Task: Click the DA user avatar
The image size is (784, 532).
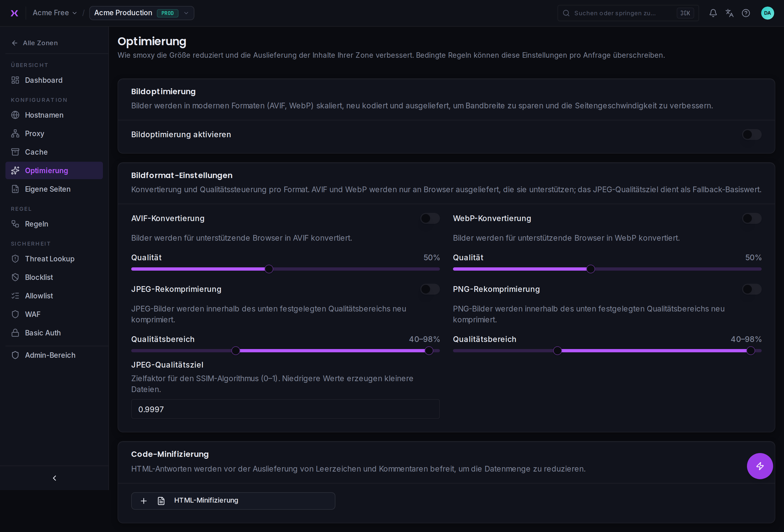Action: click(x=767, y=13)
